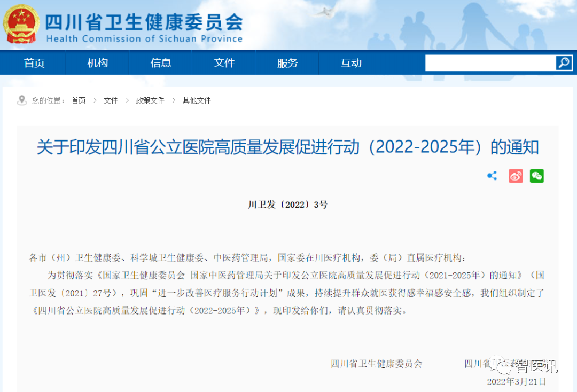Image resolution: width=577 pixels, height=392 pixels.
Task: Go to 信息 in the navigation bar
Action: 161,63
